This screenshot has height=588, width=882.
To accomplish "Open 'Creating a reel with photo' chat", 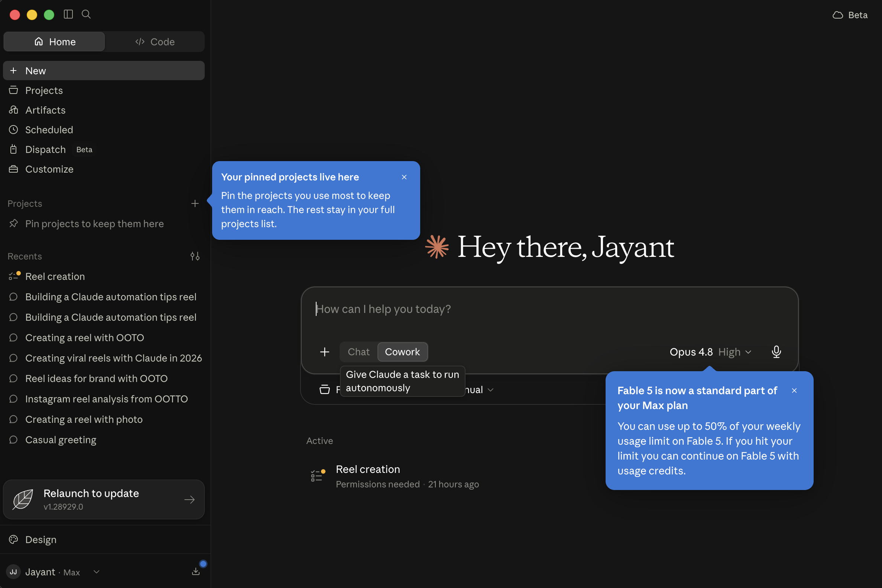I will (104, 419).
